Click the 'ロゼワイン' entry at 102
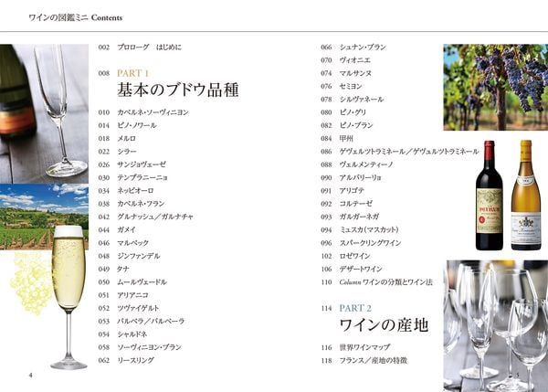Image resolution: width=548 pixels, height=392 pixels. coord(345,256)
